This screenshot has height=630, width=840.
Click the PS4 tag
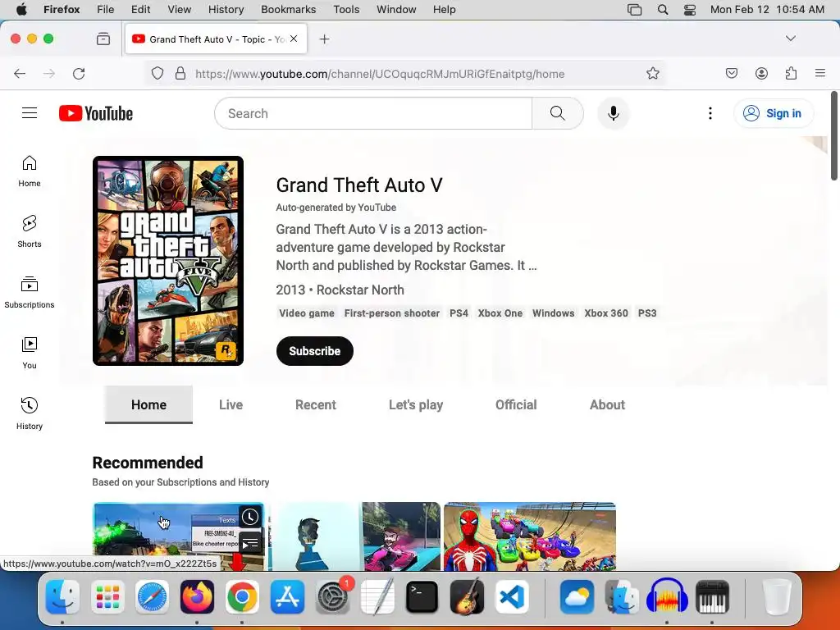459,313
